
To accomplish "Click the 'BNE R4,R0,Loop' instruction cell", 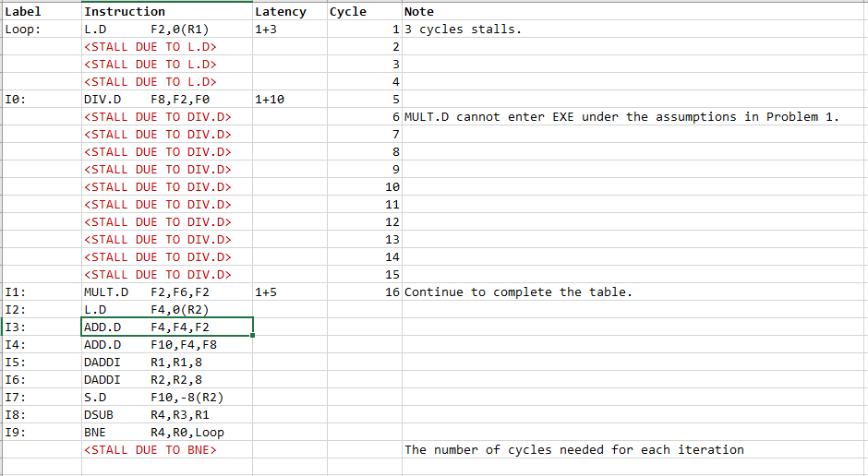I will (167, 433).
